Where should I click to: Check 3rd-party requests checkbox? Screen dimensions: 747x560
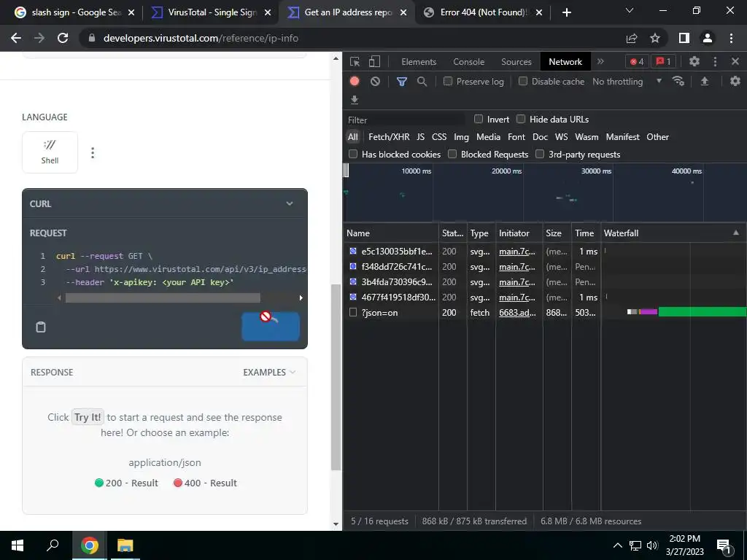540,154
